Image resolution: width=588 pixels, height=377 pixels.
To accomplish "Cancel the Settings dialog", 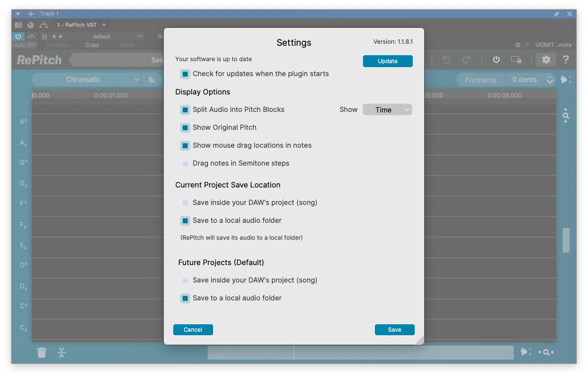I will [x=193, y=330].
